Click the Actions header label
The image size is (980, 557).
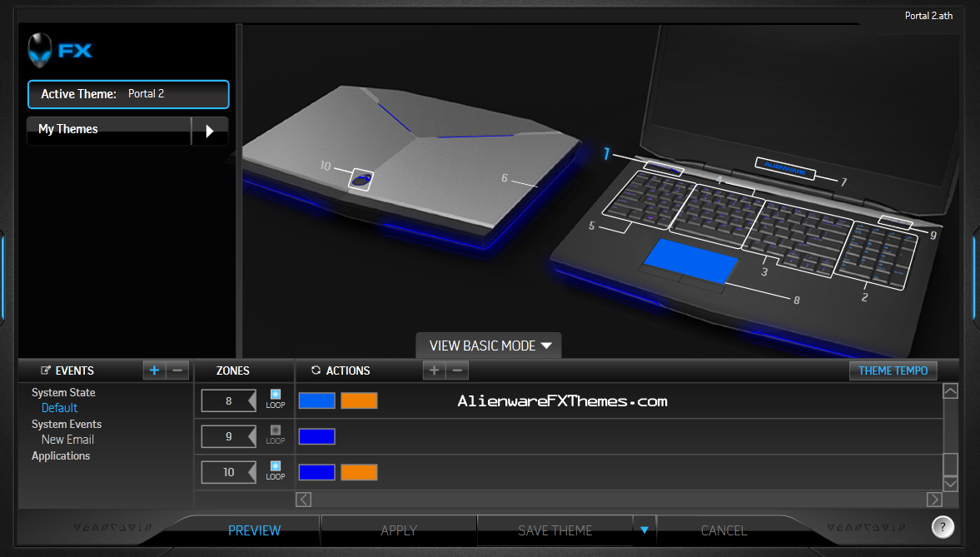point(347,371)
